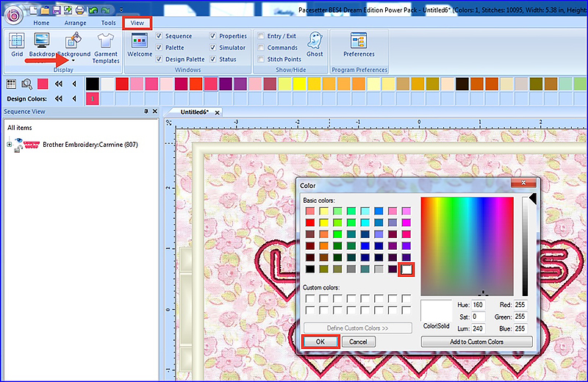
Task: Open the Tools ribbon tab
Action: pyautogui.click(x=108, y=23)
